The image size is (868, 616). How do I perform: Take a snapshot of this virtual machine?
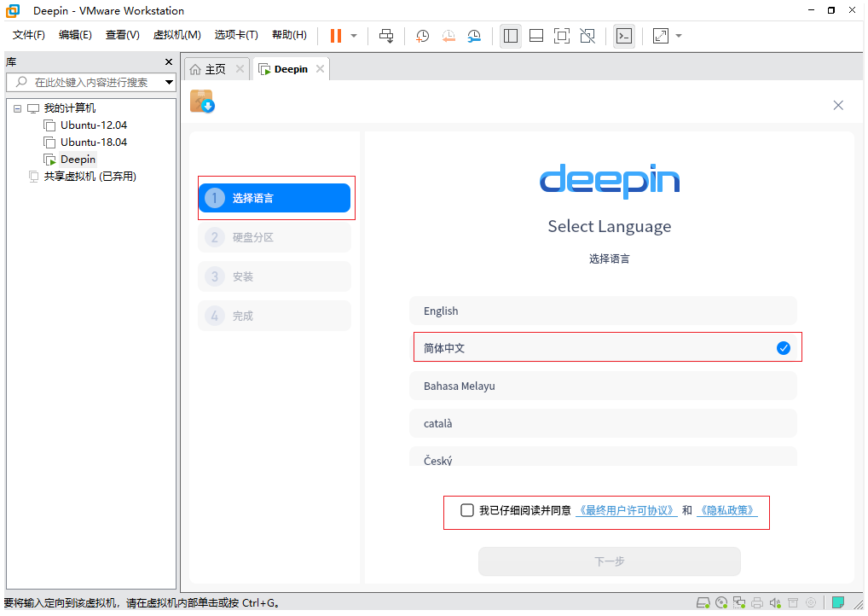click(422, 36)
